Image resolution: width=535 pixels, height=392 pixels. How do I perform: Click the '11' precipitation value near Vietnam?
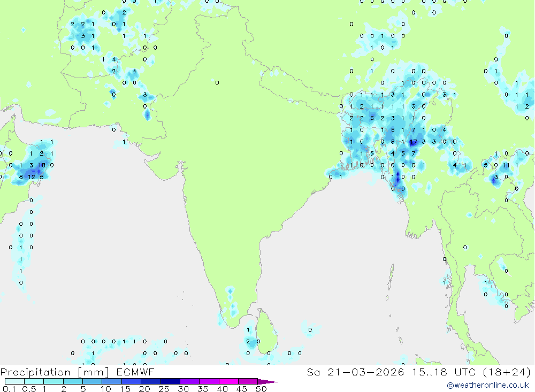coord(506,165)
